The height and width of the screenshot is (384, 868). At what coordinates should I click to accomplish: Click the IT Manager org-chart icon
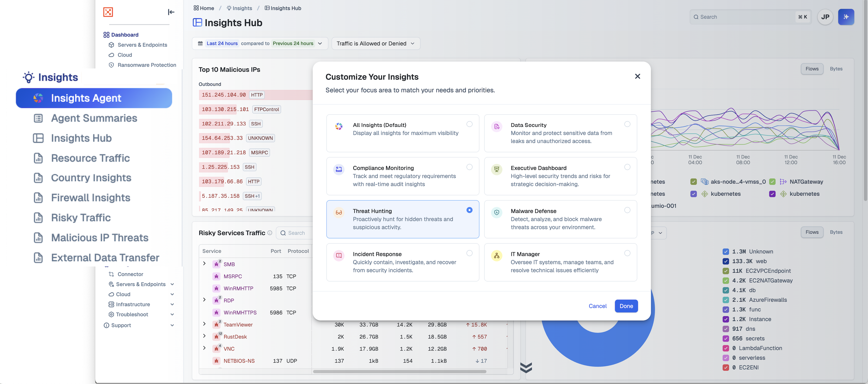pyautogui.click(x=496, y=256)
